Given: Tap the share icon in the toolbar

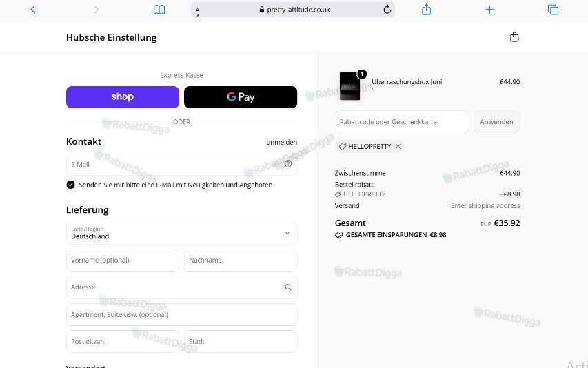Looking at the screenshot, I should click(x=427, y=10).
